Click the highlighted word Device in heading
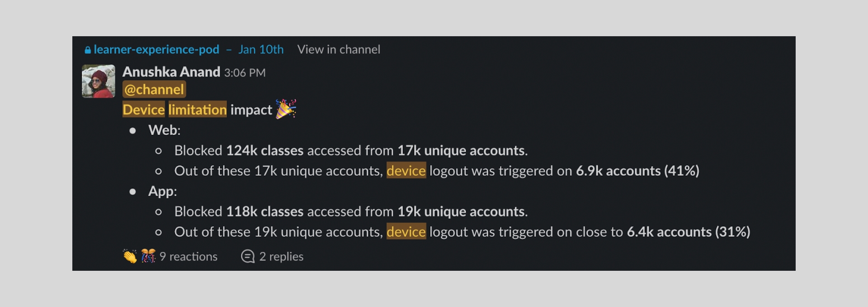The height and width of the screenshot is (307, 868). (144, 110)
